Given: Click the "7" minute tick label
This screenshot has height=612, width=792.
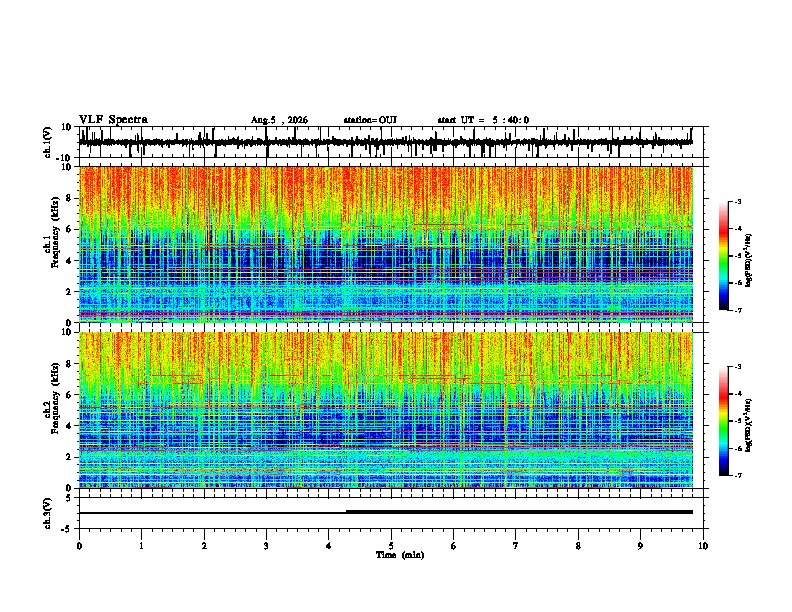Looking at the screenshot, I should tap(516, 546).
